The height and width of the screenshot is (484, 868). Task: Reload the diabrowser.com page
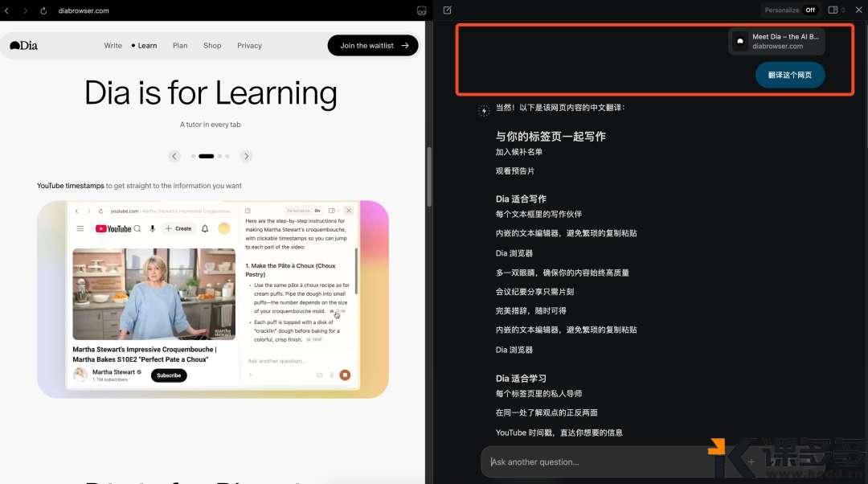[x=43, y=10]
